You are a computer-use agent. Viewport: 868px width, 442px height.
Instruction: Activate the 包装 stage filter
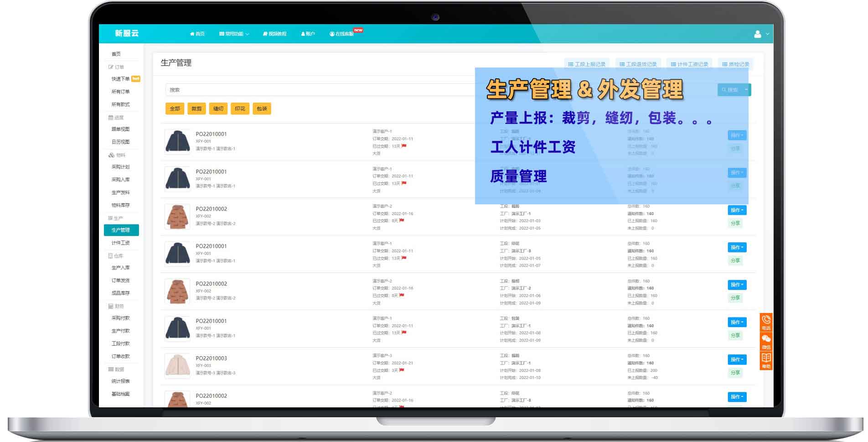262,109
